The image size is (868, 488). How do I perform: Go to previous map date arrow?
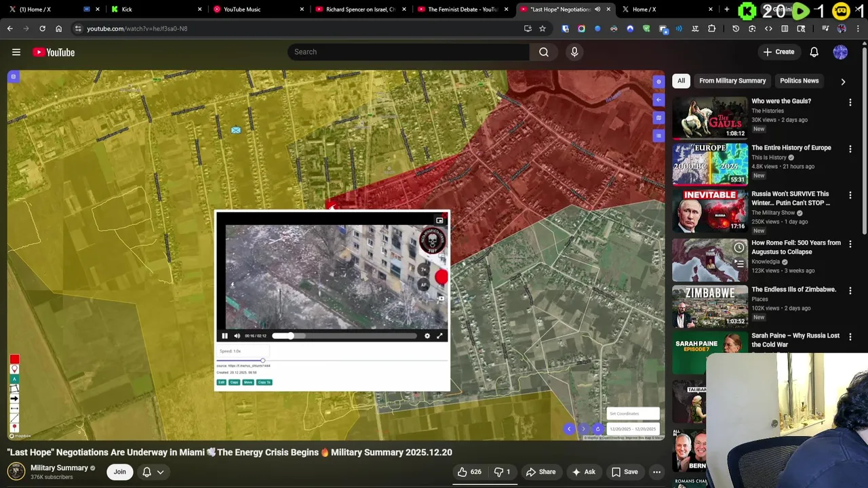569,428
